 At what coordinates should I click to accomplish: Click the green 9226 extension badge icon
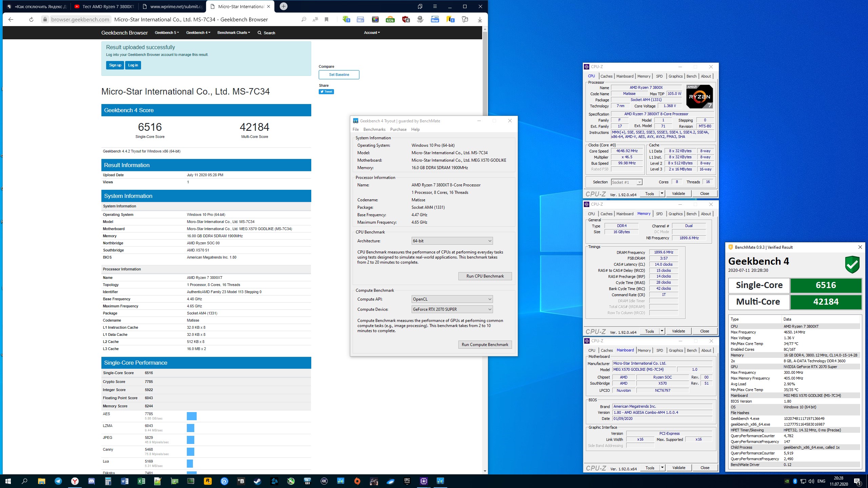390,20
